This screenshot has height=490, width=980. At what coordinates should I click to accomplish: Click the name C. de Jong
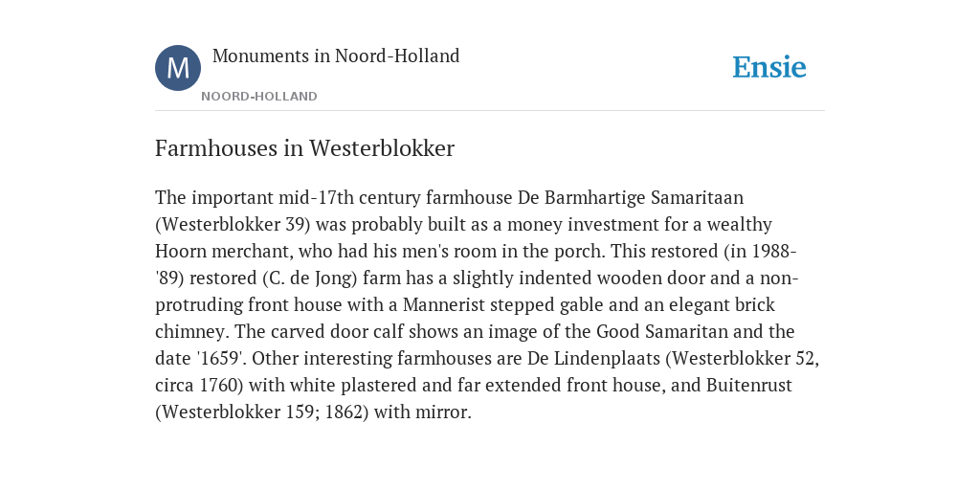click(x=310, y=278)
